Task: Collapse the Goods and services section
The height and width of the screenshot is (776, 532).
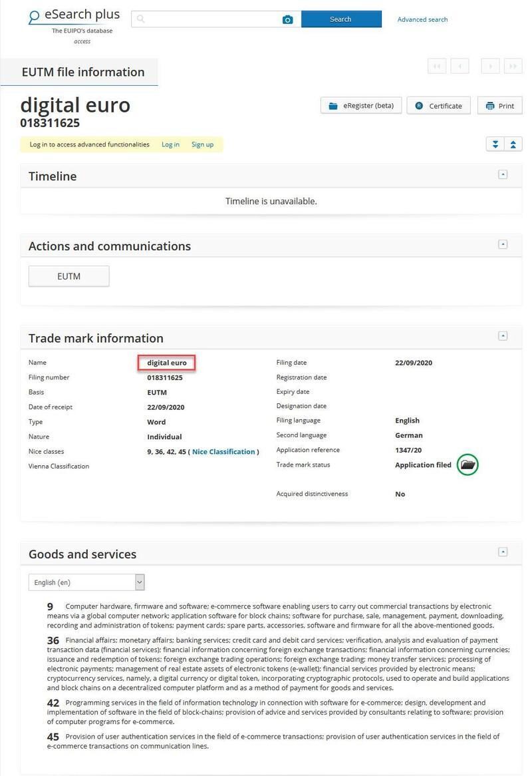Action: click(503, 552)
